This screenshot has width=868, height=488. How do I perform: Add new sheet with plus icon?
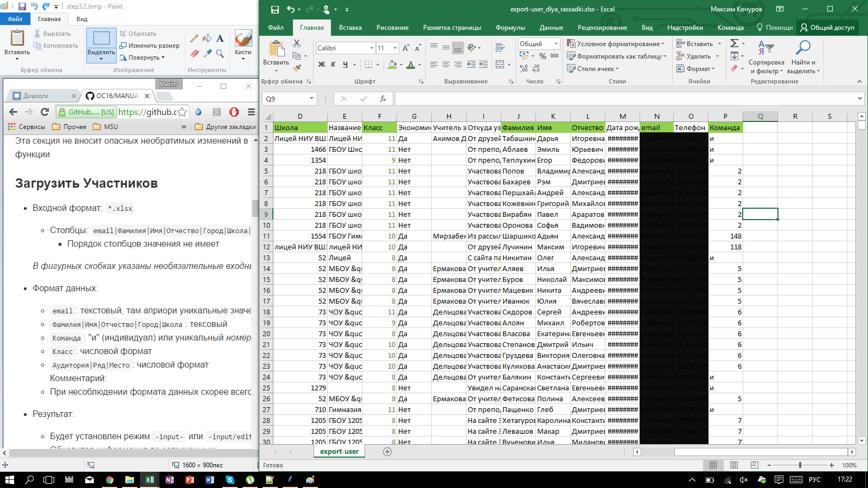[x=387, y=452]
